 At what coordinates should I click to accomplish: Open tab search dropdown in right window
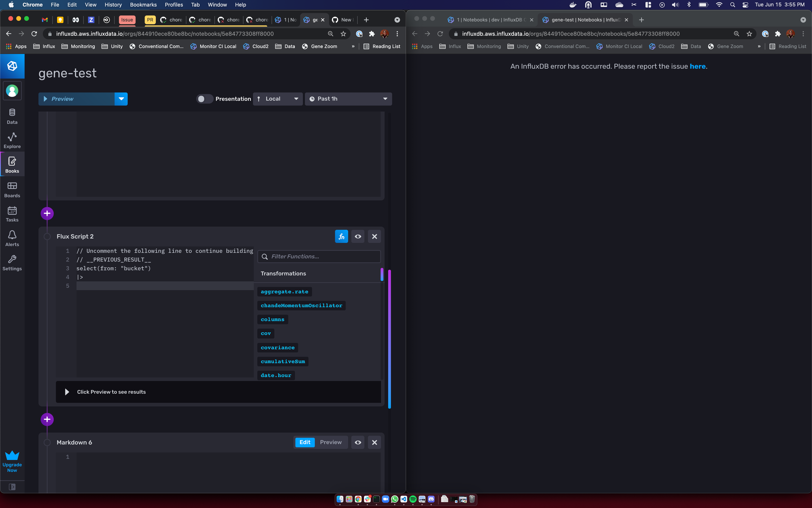click(803, 20)
